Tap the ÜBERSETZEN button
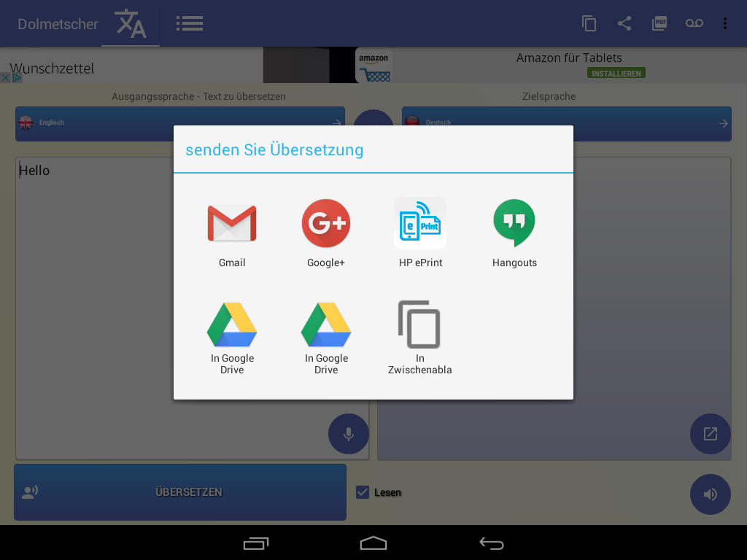Screen dimensions: 747x560 [180, 492]
